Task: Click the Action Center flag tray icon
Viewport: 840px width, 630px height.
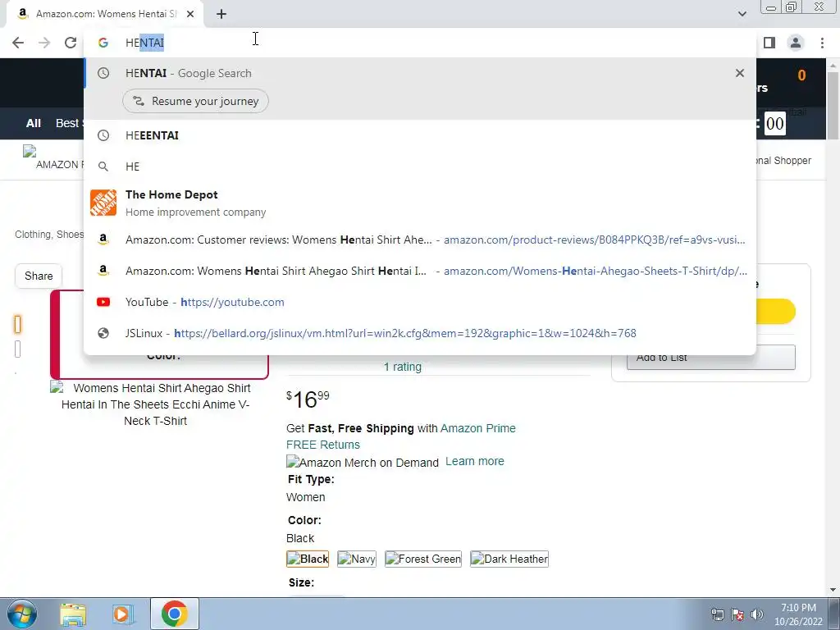Action: tap(737, 614)
